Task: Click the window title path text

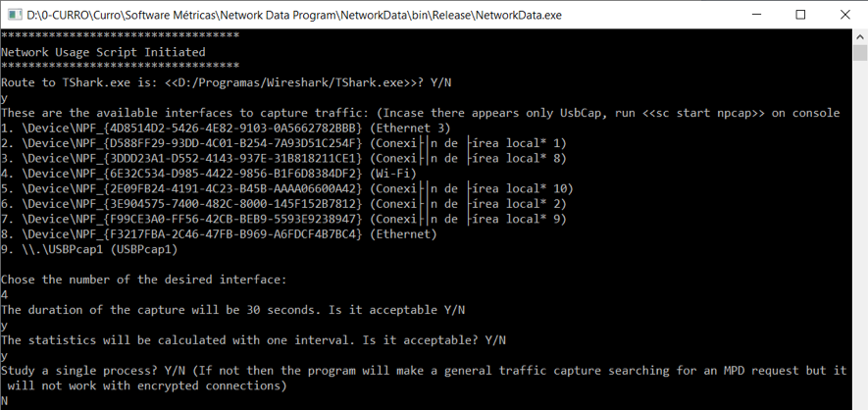Action: pos(294,15)
